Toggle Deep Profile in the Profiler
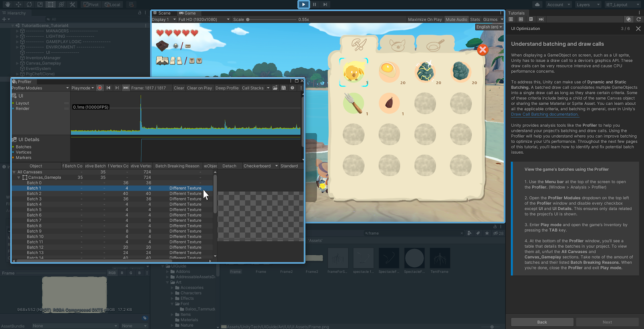The width and height of the screenshot is (644, 329). pos(227,88)
